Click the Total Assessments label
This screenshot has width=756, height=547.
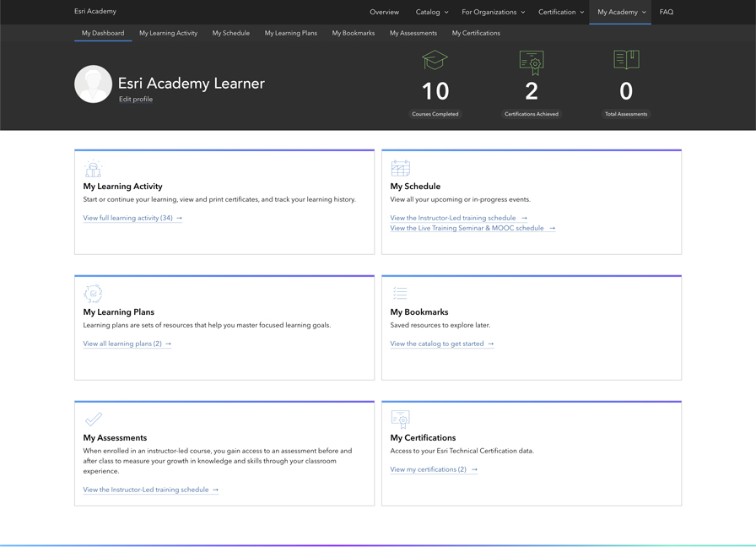point(626,114)
